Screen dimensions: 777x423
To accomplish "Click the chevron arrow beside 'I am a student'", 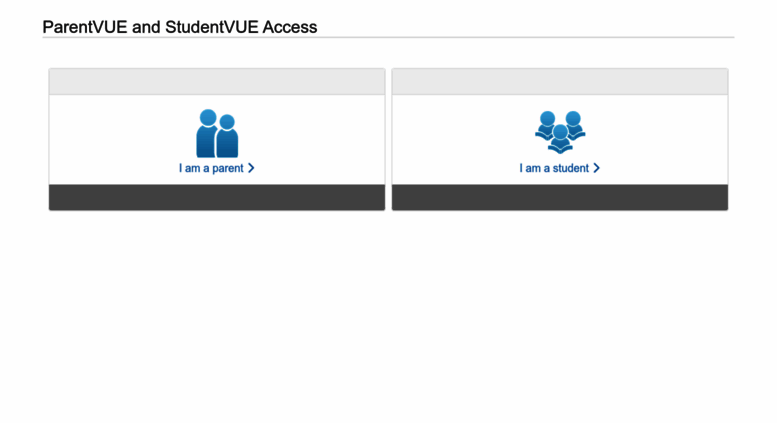I will pos(597,168).
